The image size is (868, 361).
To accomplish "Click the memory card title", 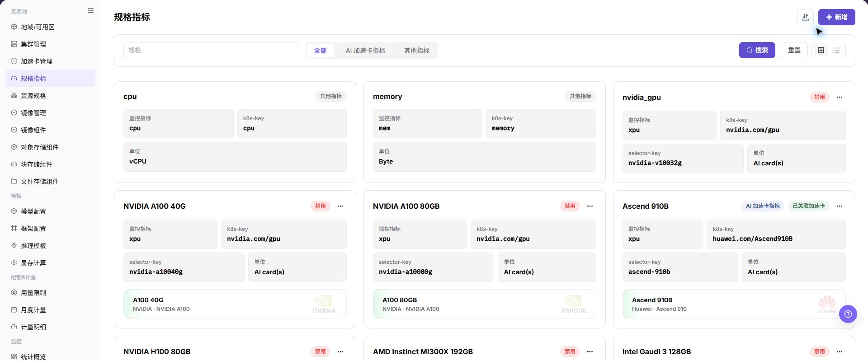I will (387, 96).
